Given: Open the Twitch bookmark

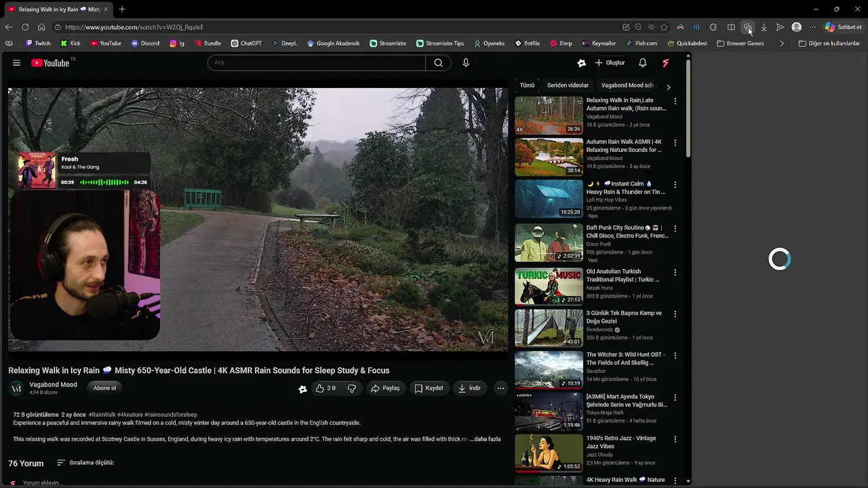Looking at the screenshot, I should pyautogui.click(x=38, y=43).
